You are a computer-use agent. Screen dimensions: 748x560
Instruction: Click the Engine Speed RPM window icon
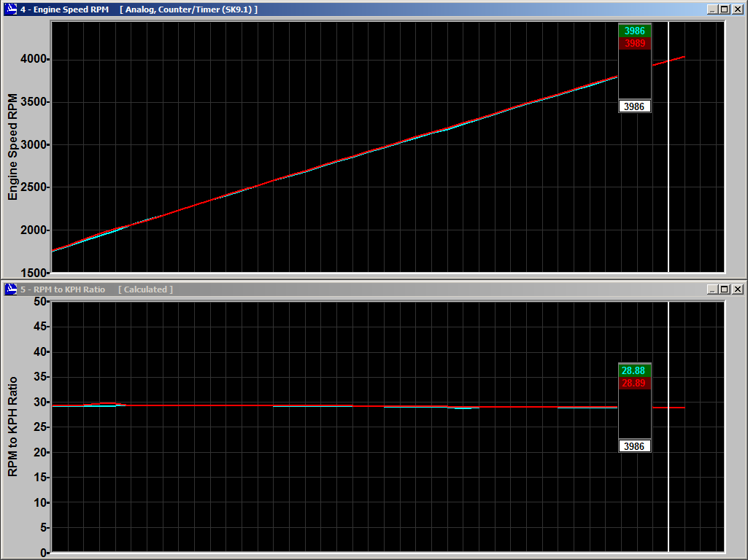tap(10, 9)
